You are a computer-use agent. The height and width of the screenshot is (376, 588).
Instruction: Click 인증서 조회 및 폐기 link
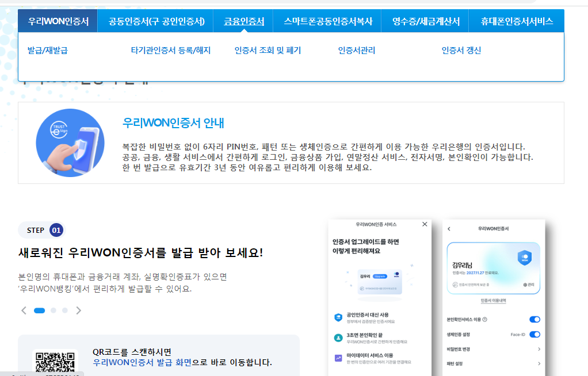[x=268, y=50]
